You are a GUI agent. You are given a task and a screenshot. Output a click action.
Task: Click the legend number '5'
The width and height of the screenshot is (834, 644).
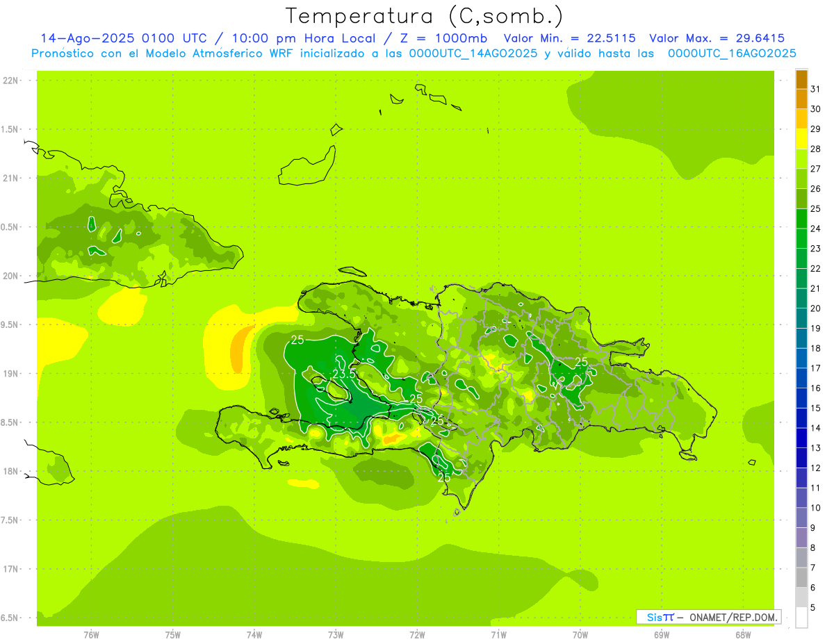pyautogui.click(x=813, y=608)
